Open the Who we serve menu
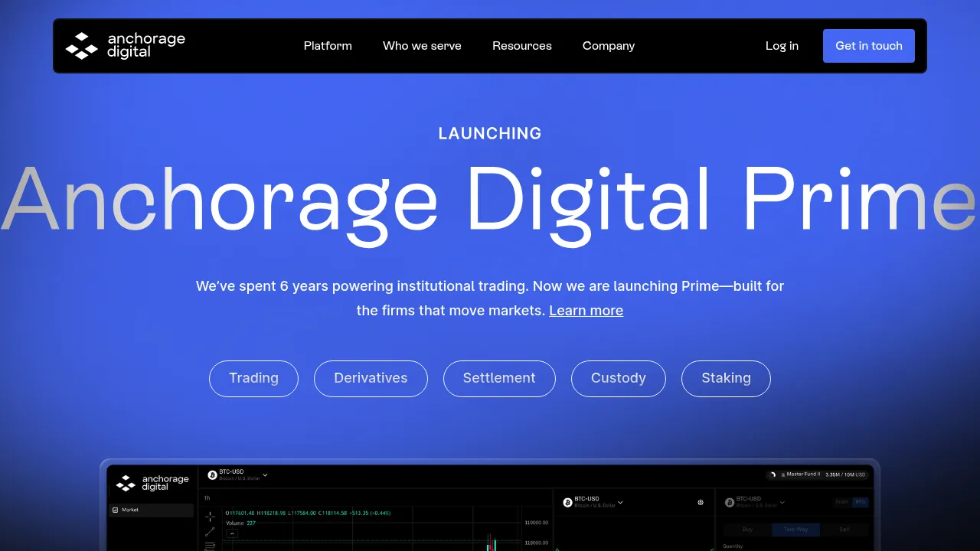Image resolution: width=980 pixels, height=551 pixels. coord(422,46)
